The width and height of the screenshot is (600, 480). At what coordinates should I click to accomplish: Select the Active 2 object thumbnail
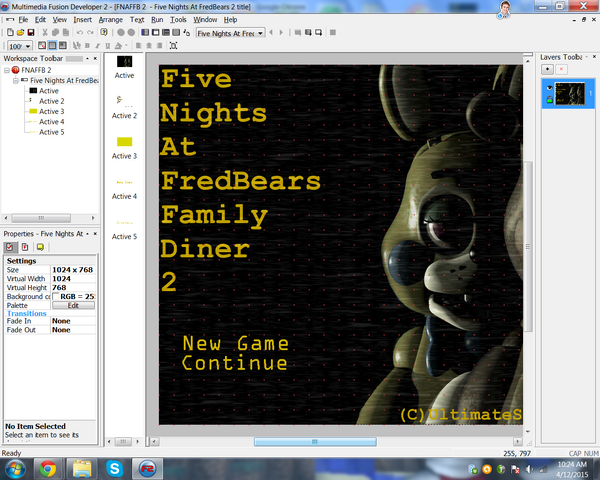pyautogui.click(x=124, y=101)
